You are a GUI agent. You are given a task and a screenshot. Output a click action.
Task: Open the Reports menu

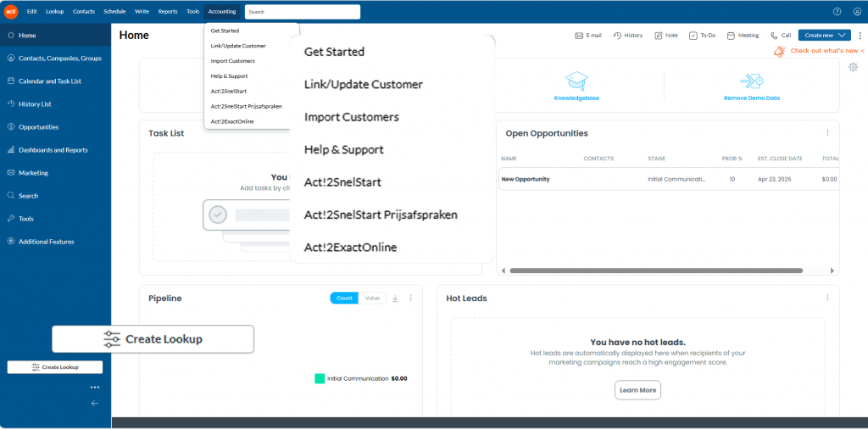click(168, 12)
